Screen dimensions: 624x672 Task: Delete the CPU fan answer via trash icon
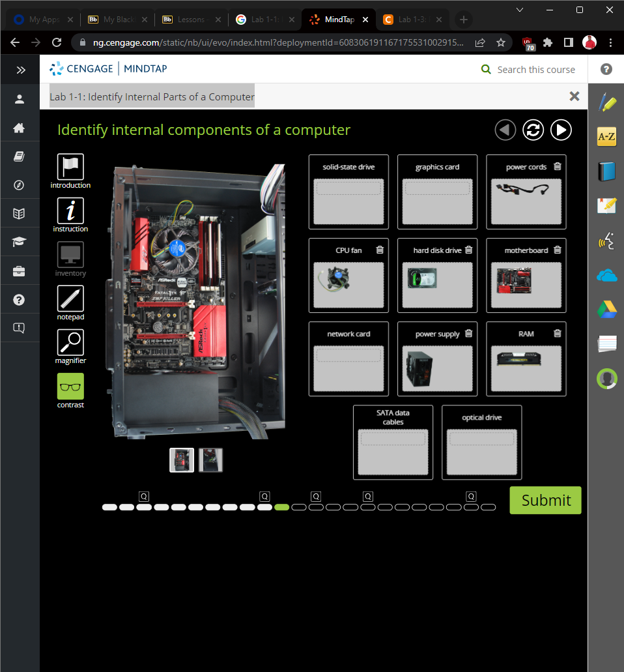point(380,250)
